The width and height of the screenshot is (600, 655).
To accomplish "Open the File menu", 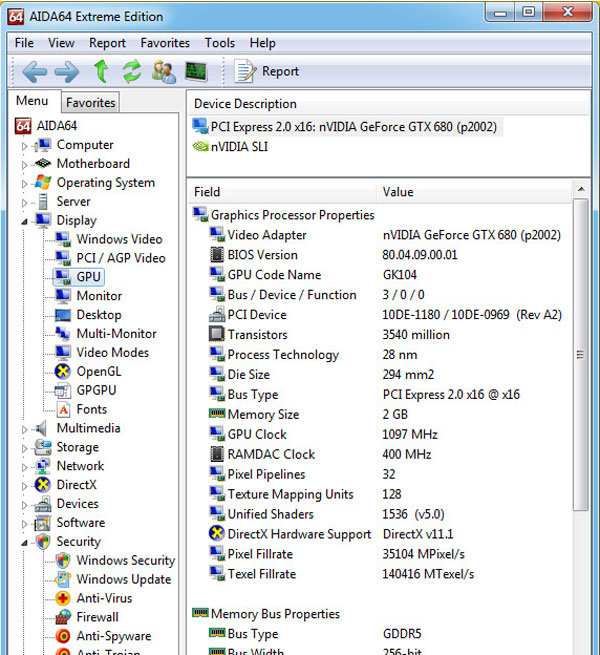I will [24, 43].
